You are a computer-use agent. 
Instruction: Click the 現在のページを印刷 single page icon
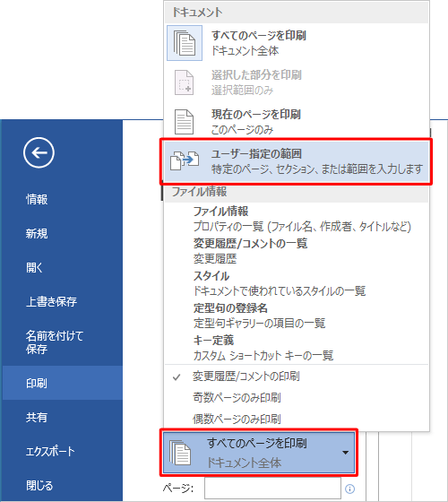coord(184,122)
